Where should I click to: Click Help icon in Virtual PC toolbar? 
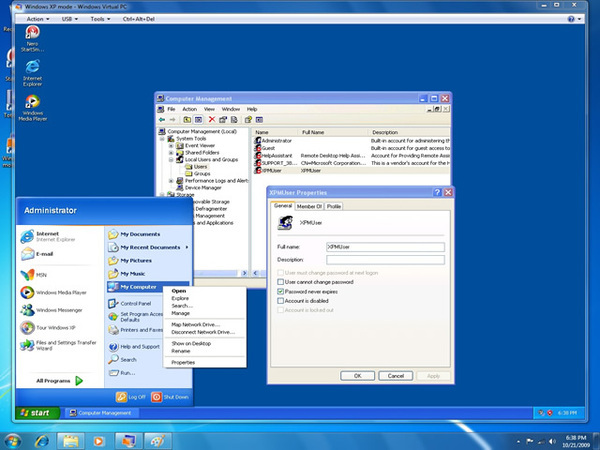(x=571, y=19)
